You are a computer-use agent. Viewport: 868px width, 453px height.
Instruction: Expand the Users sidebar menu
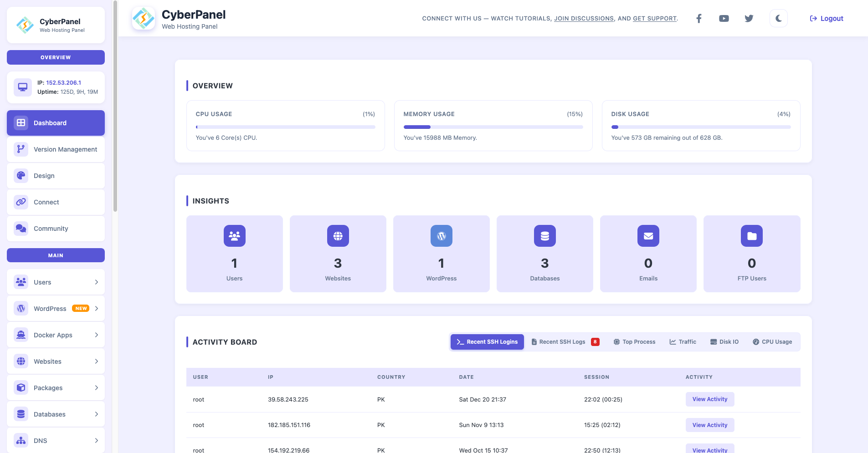(x=56, y=282)
